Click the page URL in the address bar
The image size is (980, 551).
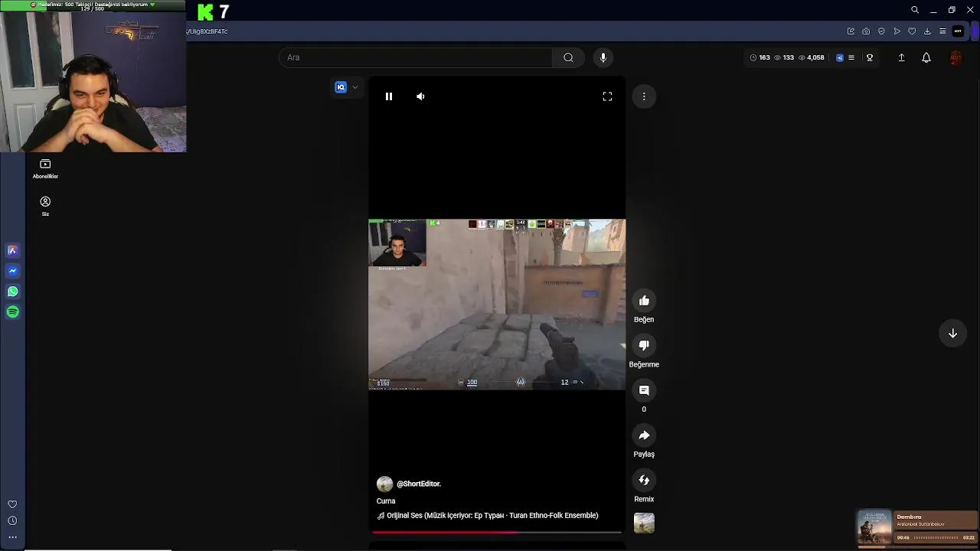click(x=207, y=31)
